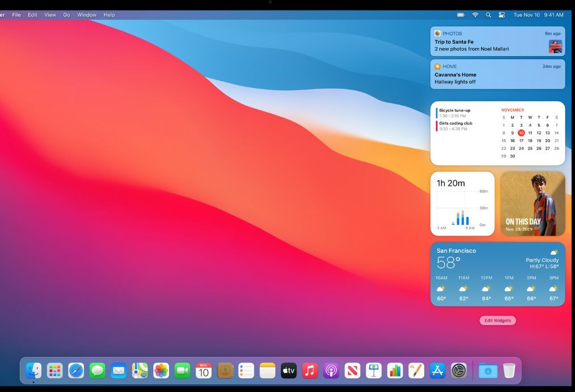Viewport: 575px width, 392px height.
Task: Click the Edit Widgets button
Action: coord(497,321)
